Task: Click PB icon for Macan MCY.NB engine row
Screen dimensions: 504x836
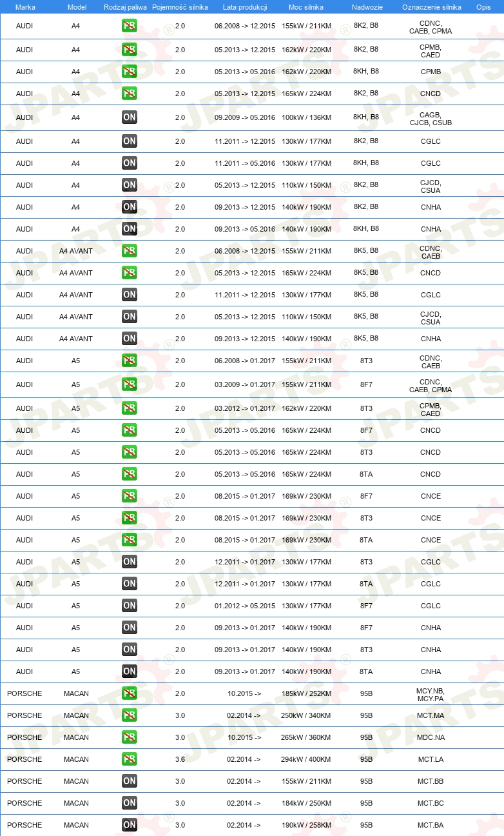Action: coord(130,693)
